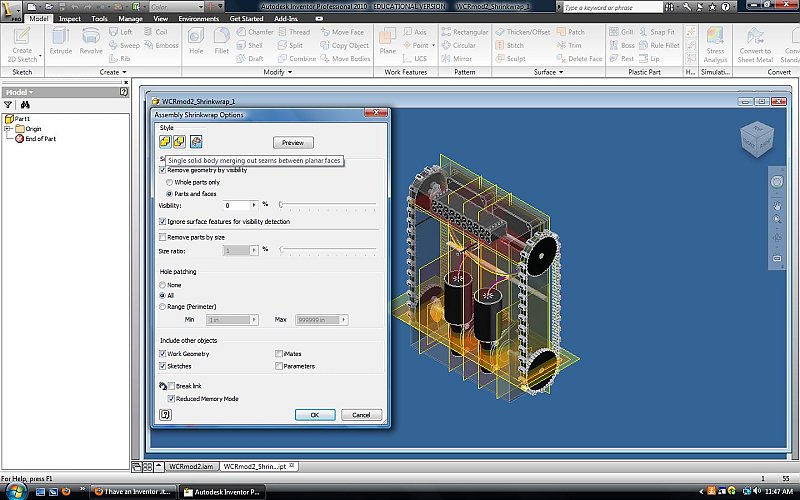Click OK in Shrinkwrap Options dialog

(x=315, y=415)
